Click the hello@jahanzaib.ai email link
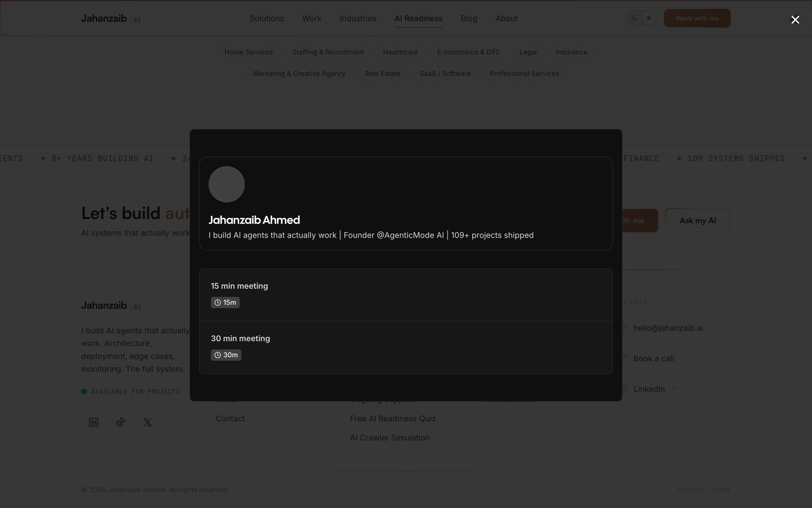 (x=668, y=328)
